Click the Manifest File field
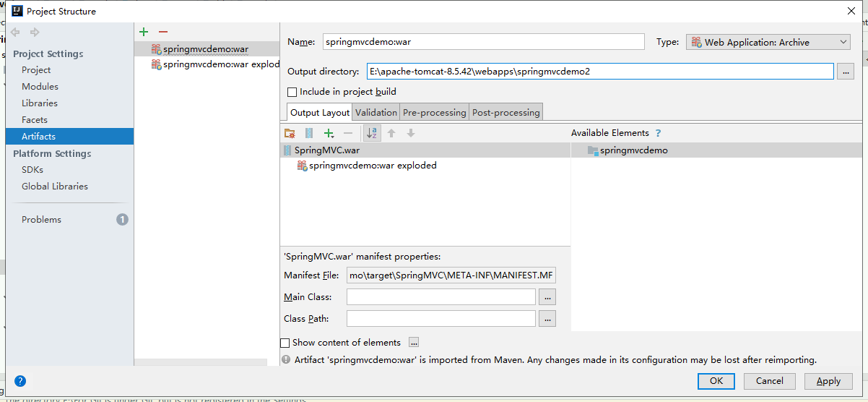Image resolution: width=868 pixels, height=402 pixels. 451,275
